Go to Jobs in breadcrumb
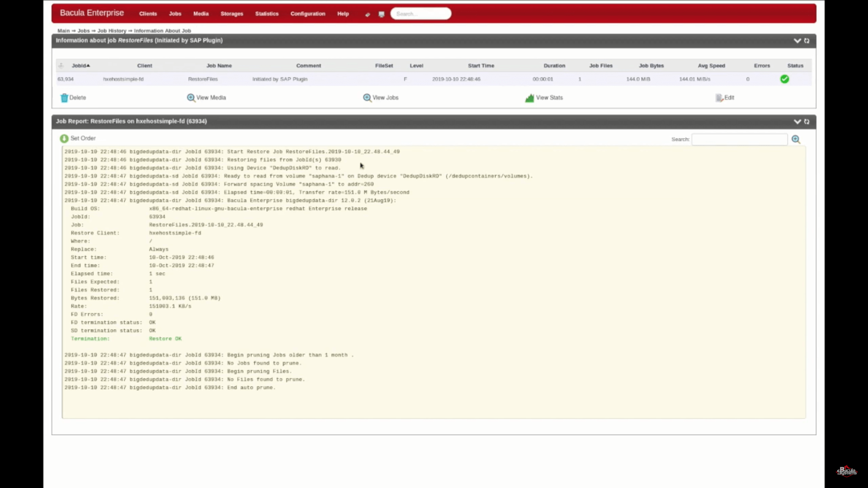868x488 pixels. click(84, 31)
